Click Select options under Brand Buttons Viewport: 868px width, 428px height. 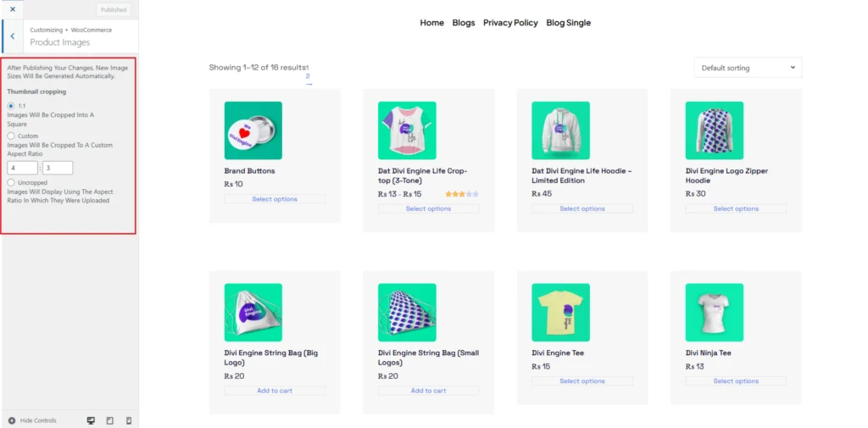click(275, 199)
